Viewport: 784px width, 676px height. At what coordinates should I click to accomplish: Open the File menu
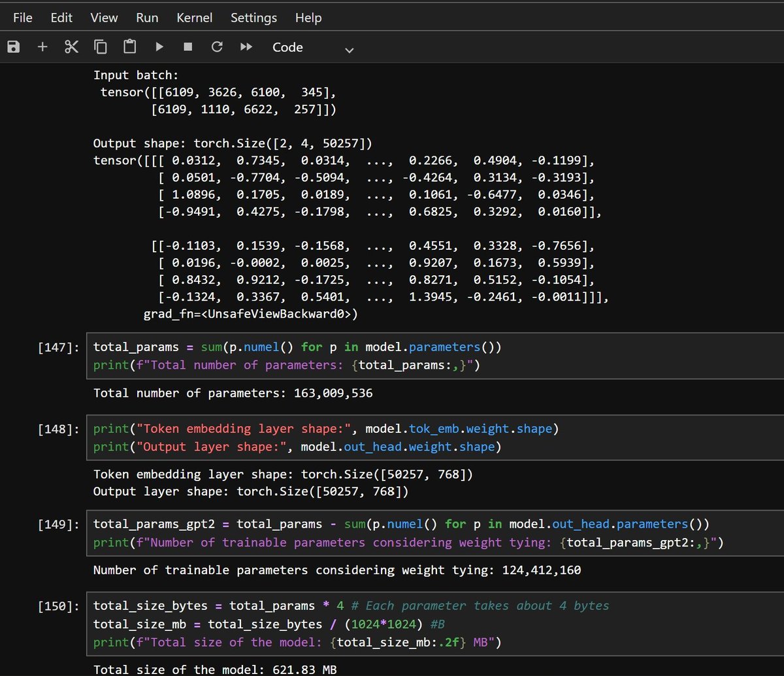(23, 18)
